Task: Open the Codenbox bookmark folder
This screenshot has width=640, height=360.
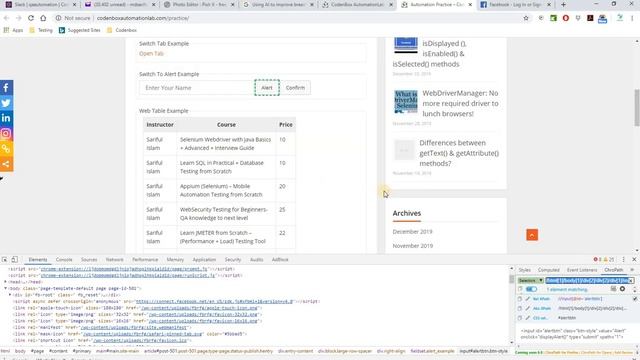Action: click(x=122, y=30)
